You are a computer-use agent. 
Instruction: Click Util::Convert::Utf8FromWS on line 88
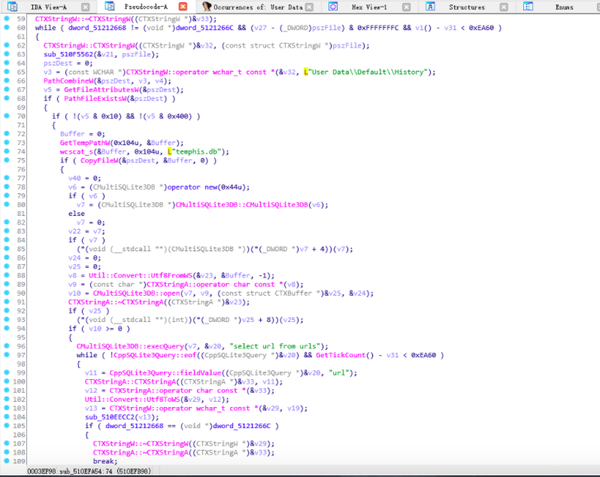tap(140, 275)
